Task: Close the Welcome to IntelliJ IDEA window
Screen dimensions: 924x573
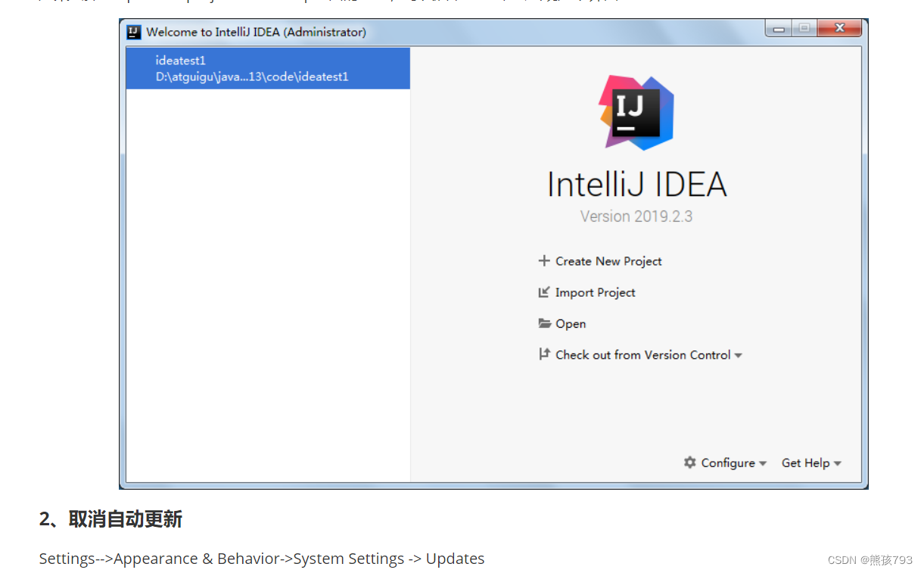Action: [x=839, y=29]
